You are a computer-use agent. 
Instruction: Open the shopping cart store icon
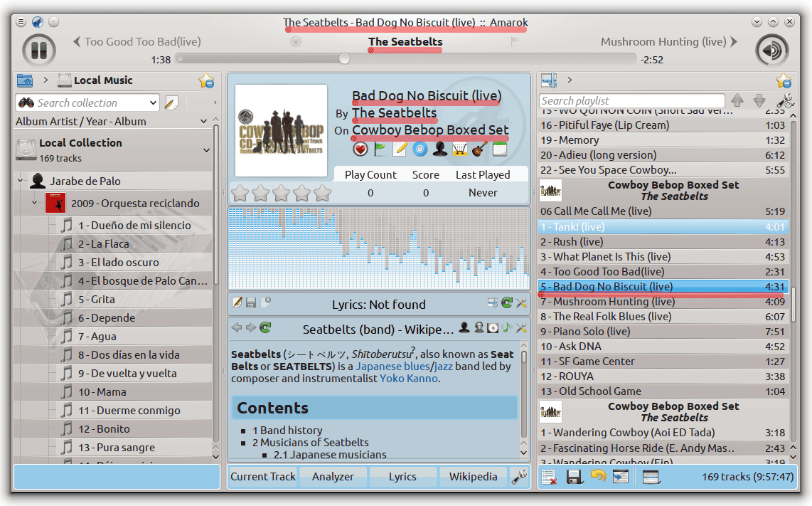(460, 149)
